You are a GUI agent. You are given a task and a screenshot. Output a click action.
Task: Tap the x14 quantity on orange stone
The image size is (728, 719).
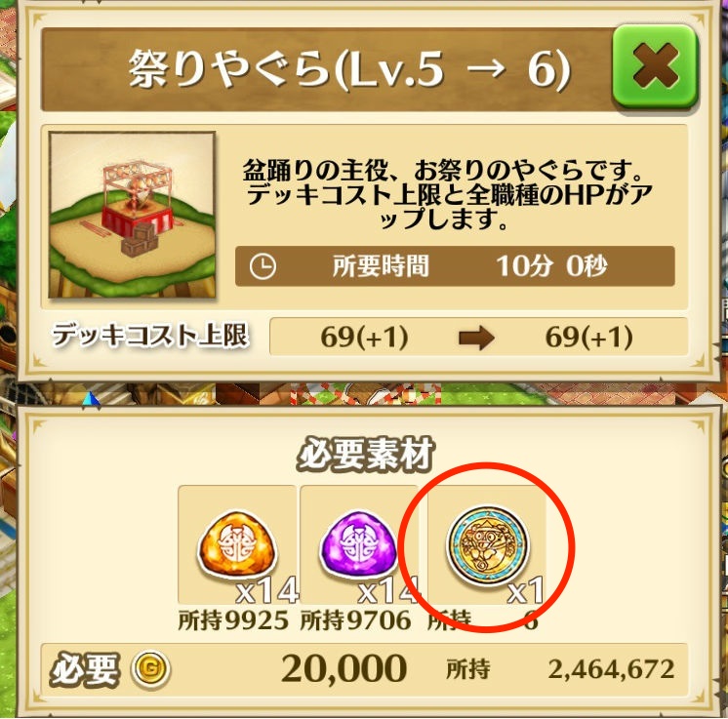pyautogui.click(x=267, y=591)
